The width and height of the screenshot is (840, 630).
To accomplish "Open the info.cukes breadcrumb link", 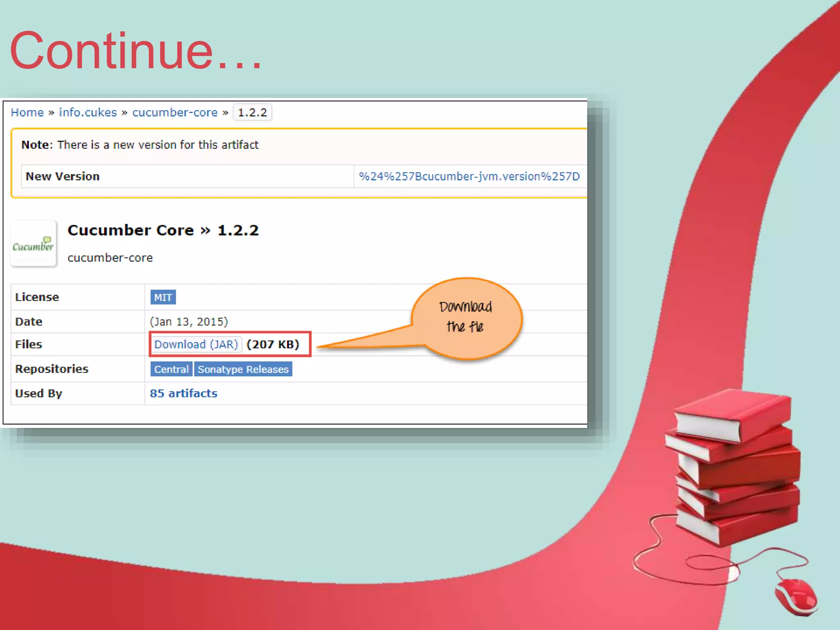I will tap(88, 112).
